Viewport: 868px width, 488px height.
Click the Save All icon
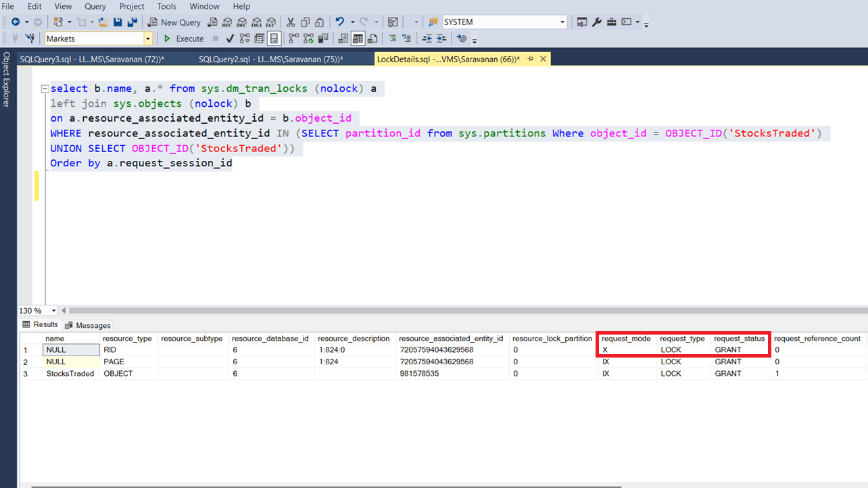[132, 22]
